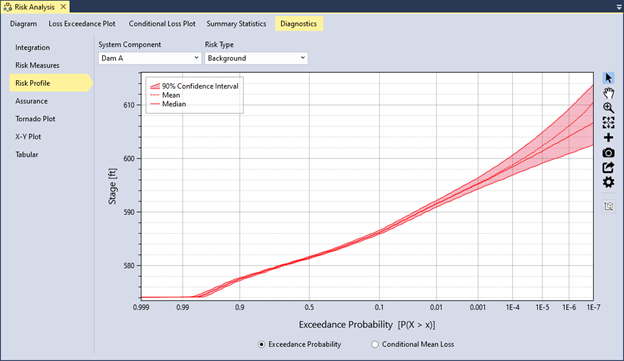Open the Conditional Loss Plot tab
624x361 pixels.
(x=162, y=24)
